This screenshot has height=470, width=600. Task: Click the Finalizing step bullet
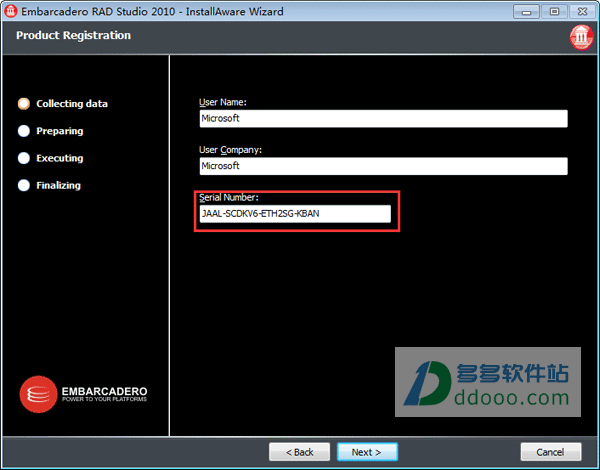pos(24,185)
